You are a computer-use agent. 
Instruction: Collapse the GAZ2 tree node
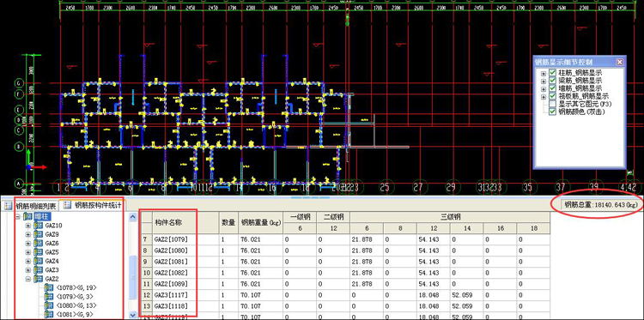pos(28,279)
